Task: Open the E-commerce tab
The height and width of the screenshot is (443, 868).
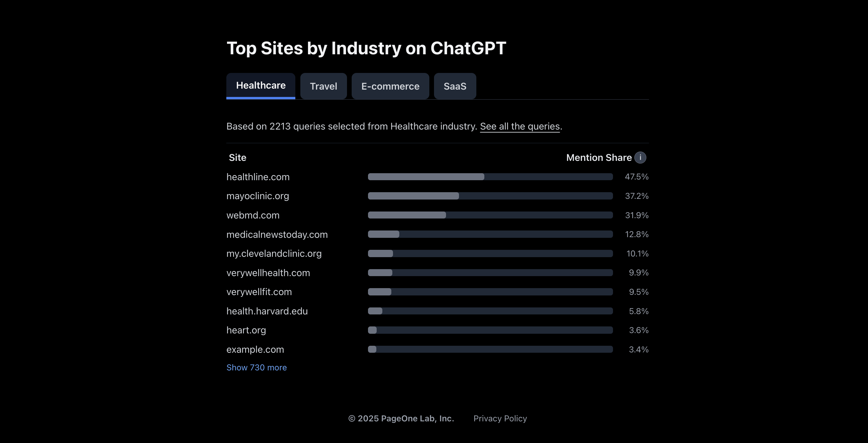Action: coord(390,86)
